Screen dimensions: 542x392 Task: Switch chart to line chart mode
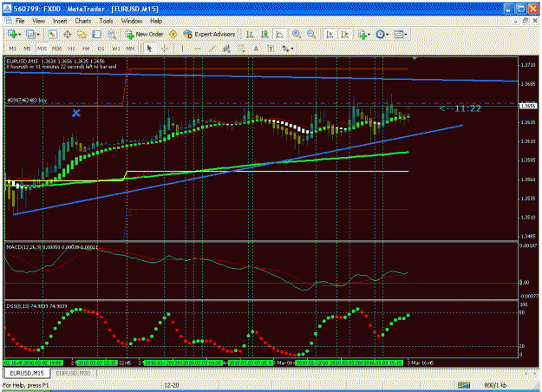click(279, 34)
